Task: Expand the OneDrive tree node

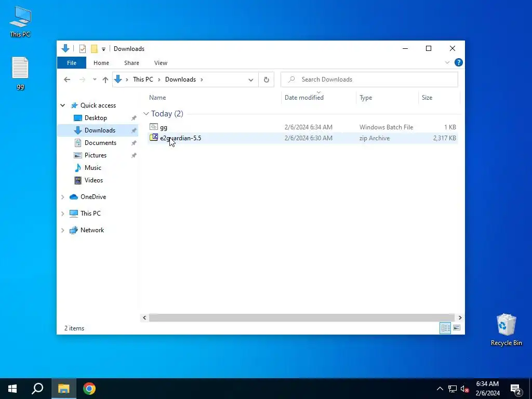Action: point(63,197)
